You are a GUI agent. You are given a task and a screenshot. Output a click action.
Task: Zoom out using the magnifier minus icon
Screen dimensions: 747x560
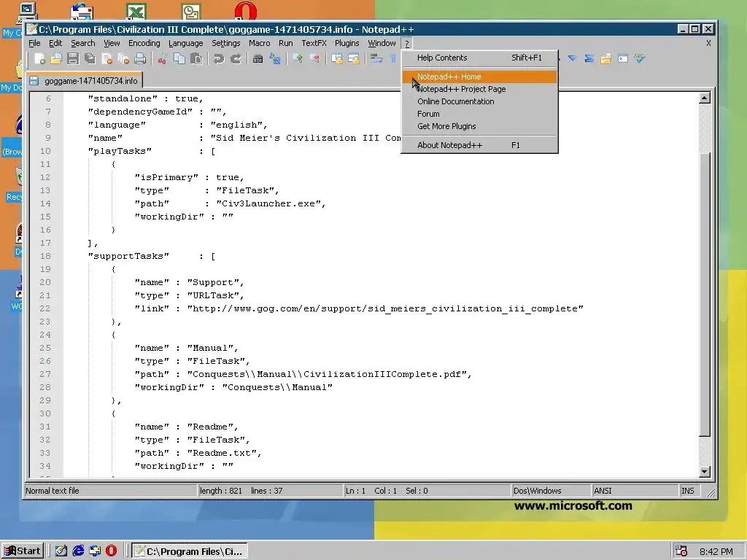314,58
